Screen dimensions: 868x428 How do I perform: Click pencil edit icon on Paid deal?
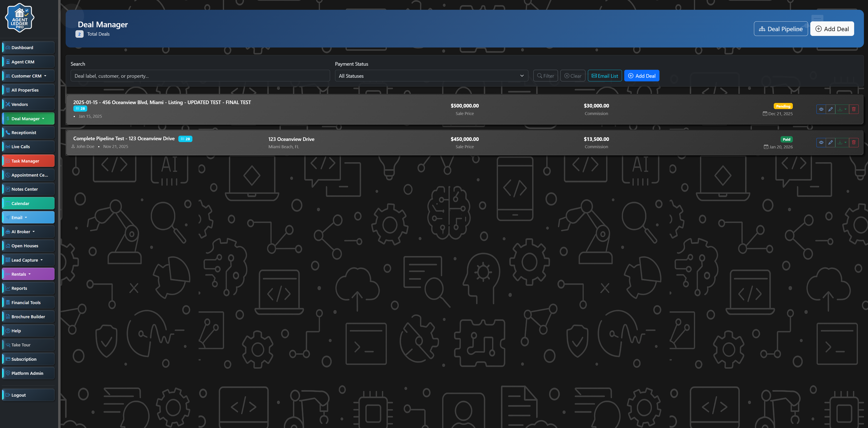tap(830, 142)
